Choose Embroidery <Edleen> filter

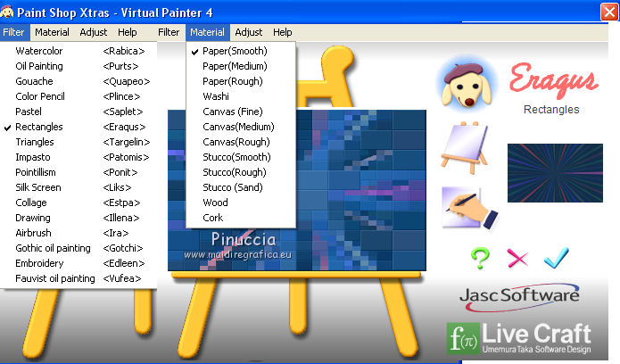pyautogui.click(x=79, y=263)
